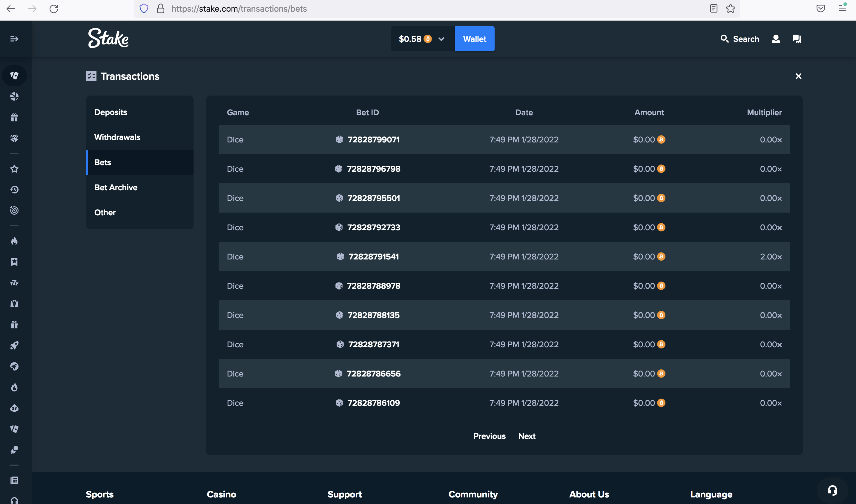856x504 pixels.
Task: Switch to the Deposits section
Action: 111,112
